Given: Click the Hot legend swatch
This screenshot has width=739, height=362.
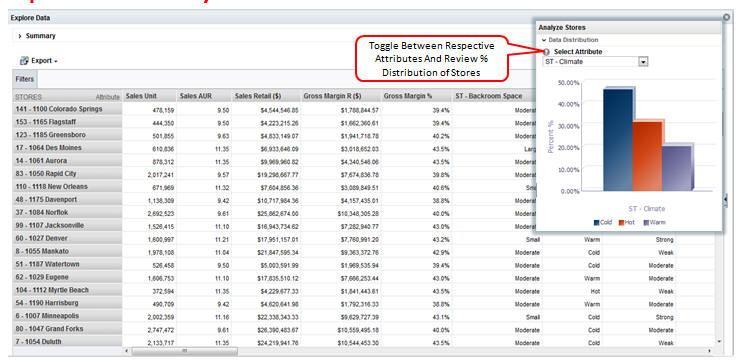Looking at the screenshot, I should coord(621,222).
